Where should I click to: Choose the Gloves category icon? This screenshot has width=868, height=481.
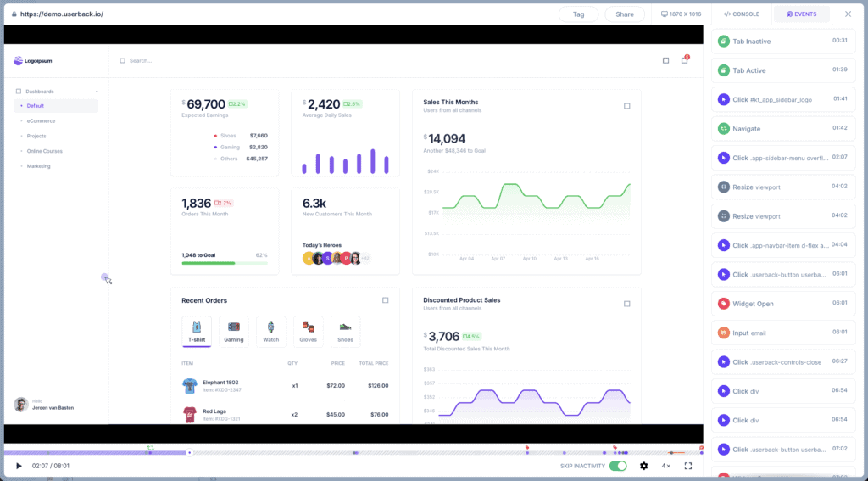coord(308,331)
